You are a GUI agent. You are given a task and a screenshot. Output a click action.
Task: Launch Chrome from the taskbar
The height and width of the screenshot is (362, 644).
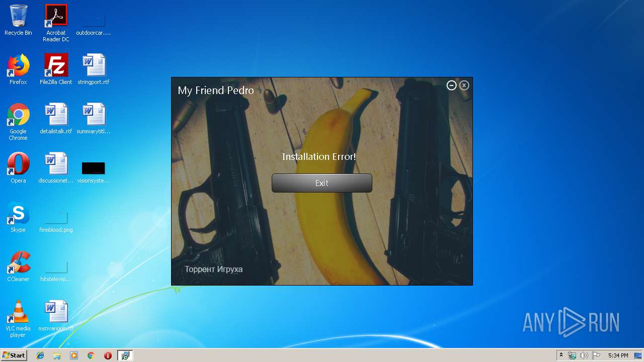click(x=91, y=355)
